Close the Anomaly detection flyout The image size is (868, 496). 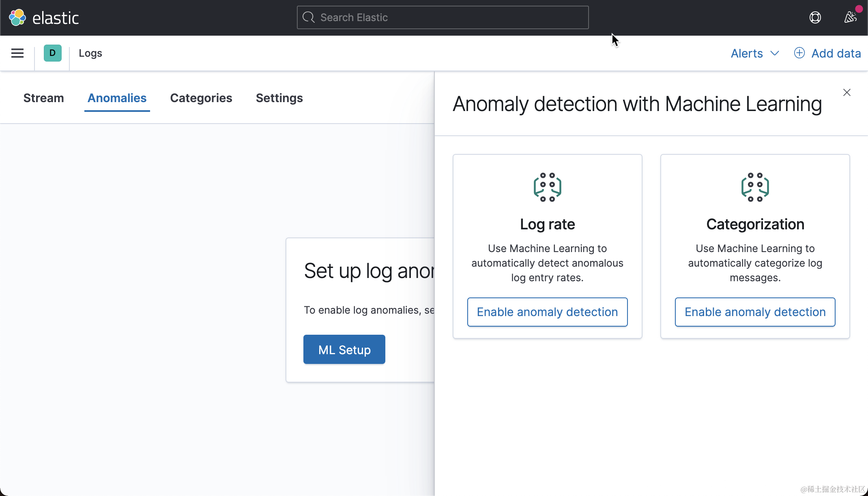click(847, 93)
